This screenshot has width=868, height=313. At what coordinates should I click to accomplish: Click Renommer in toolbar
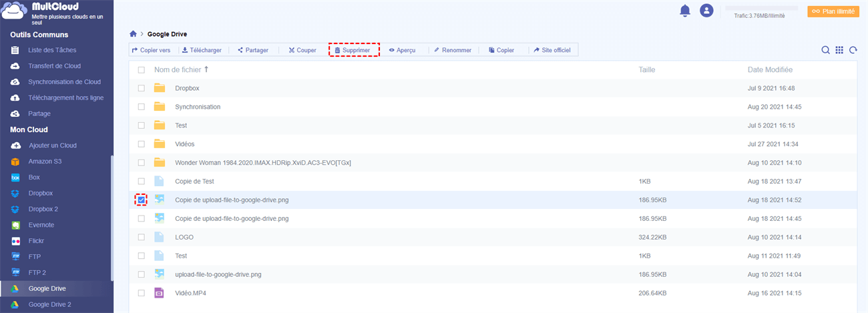click(452, 50)
